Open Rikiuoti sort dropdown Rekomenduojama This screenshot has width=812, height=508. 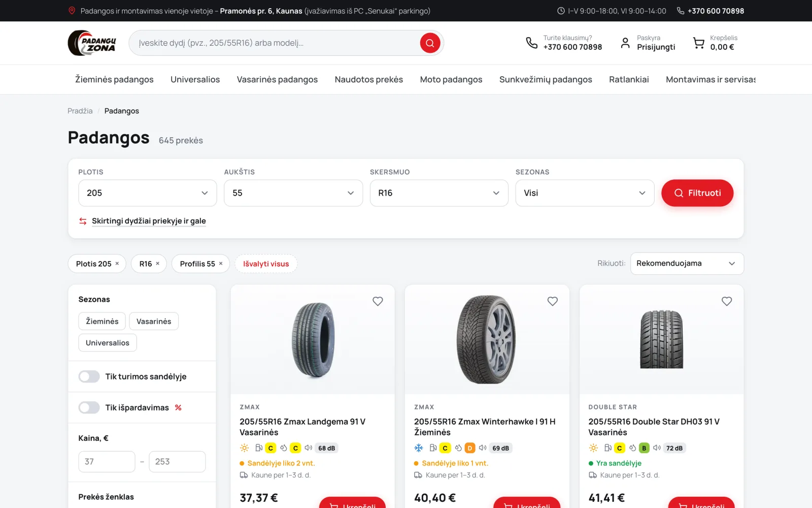(x=687, y=264)
